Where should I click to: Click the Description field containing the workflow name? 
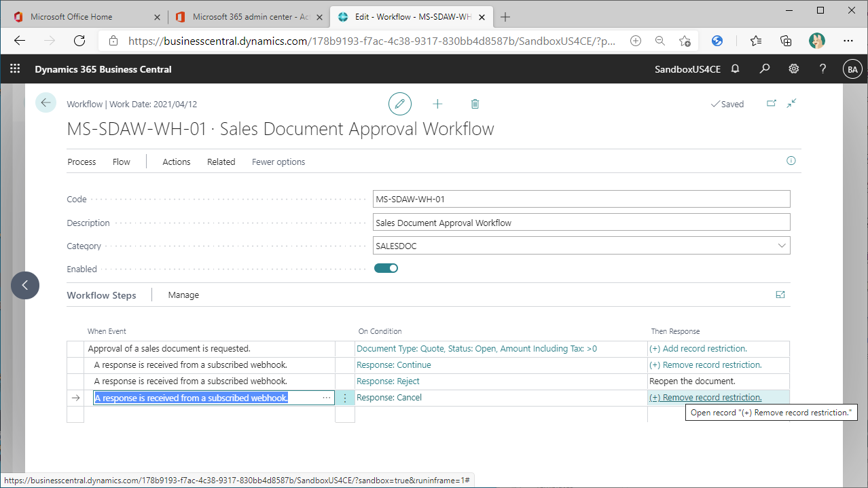[581, 221]
